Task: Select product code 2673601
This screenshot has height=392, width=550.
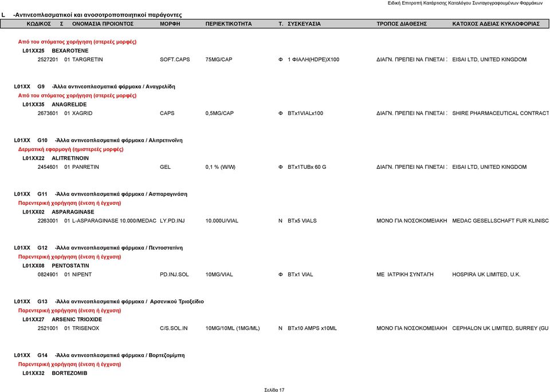Action: tap(48, 113)
